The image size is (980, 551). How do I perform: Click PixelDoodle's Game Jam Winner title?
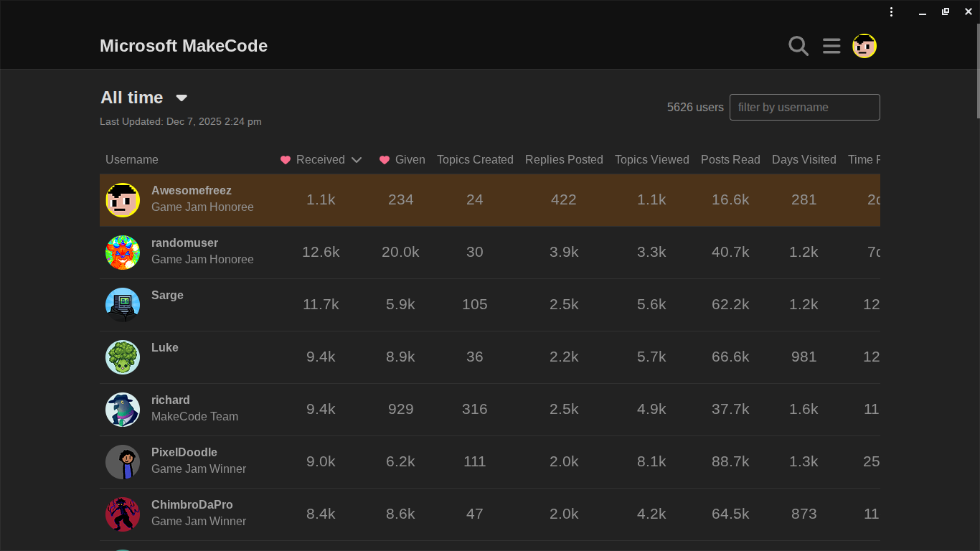tap(199, 469)
